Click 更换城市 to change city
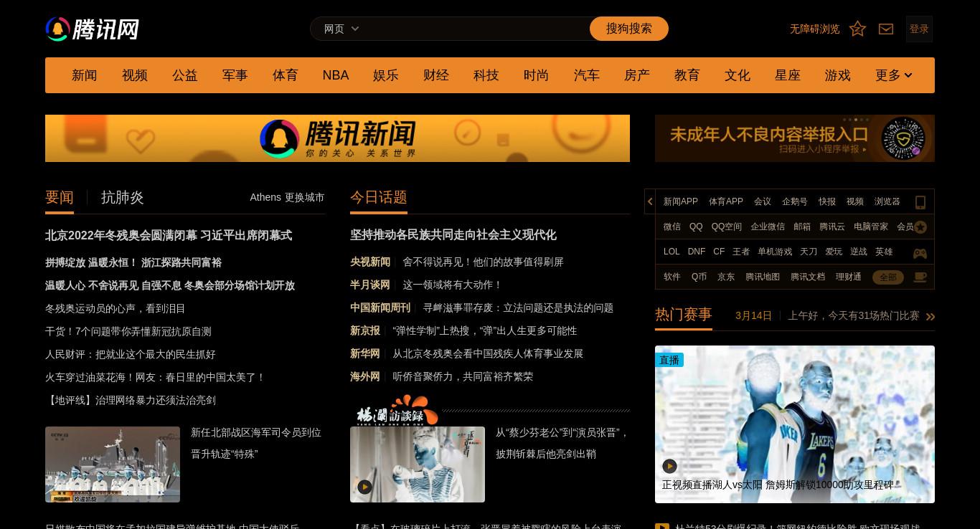 304,197
